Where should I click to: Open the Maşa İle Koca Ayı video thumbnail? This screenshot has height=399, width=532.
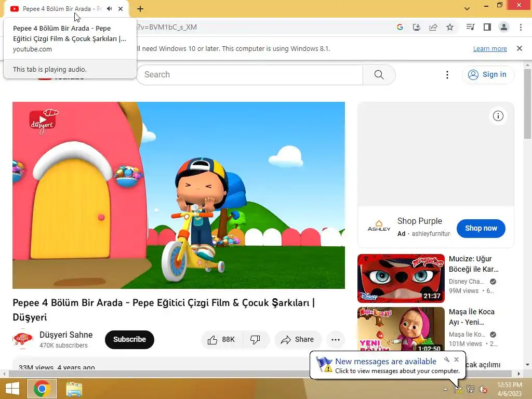(x=401, y=329)
